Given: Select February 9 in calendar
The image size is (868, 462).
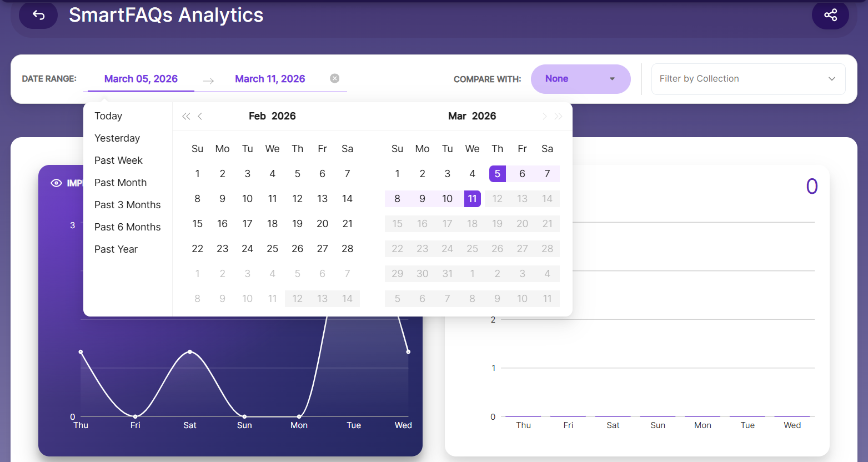Looking at the screenshot, I should (222, 199).
